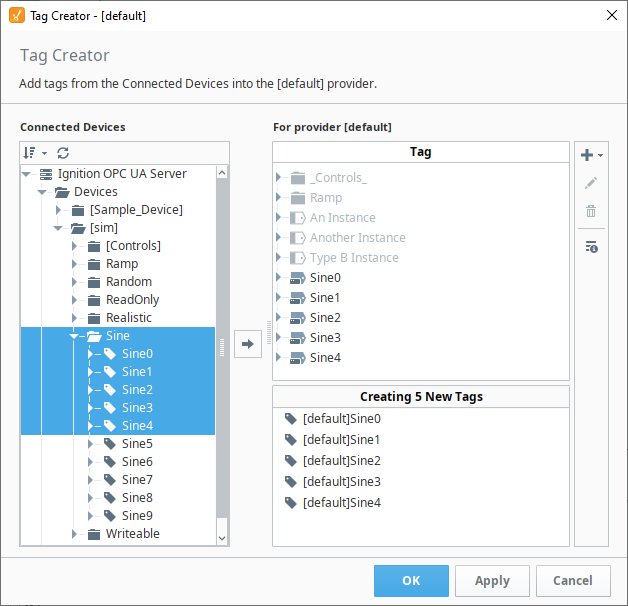This screenshot has width=628, height=606.
Task: Select [default]Sine3 in new tags list
Action: point(342,481)
